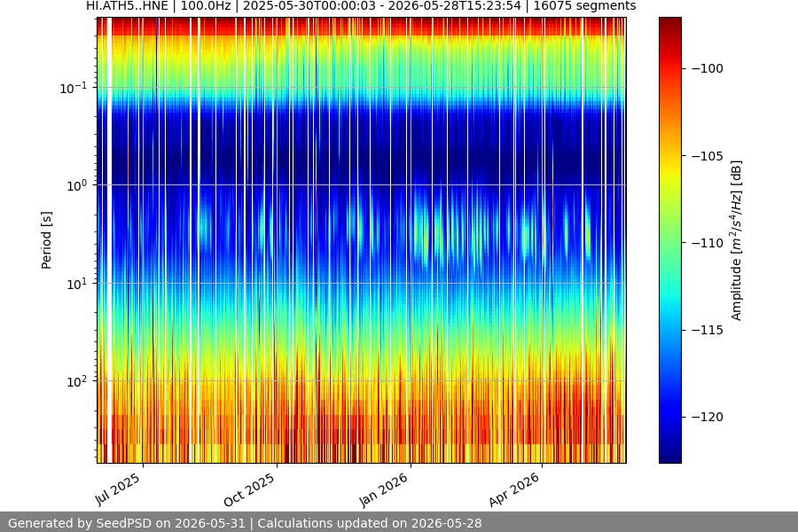798x532 pixels.
Task: Click the amplitude colorbar gradient
Action: point(669,240)
